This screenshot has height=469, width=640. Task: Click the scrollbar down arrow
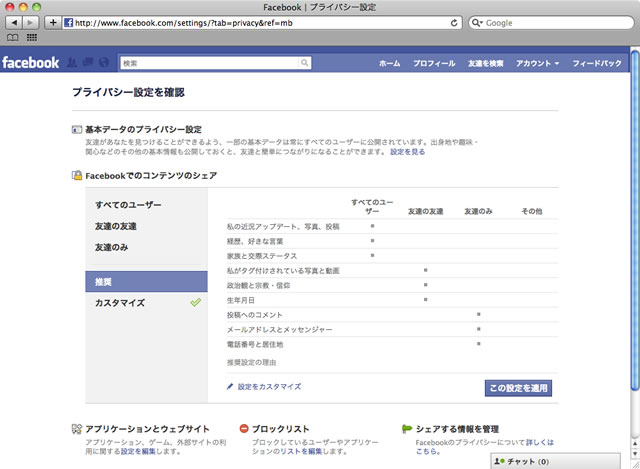(x=635, y=453)
